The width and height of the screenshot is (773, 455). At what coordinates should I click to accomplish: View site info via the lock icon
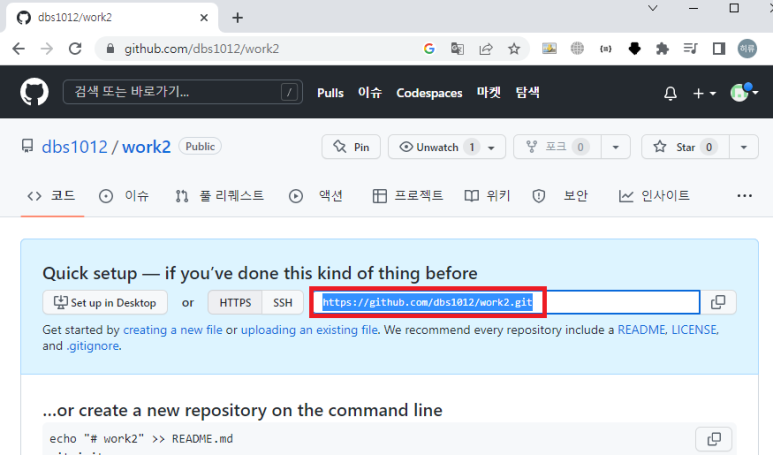point(110,49)
